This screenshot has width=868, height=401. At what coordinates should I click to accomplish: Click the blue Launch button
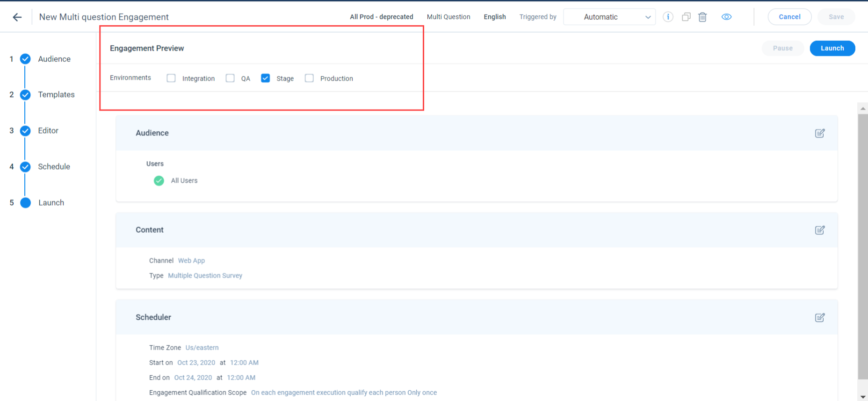pos(832,48)
